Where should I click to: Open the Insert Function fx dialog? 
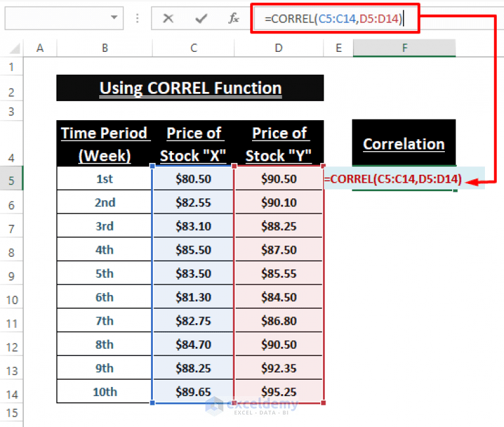[x=234, y=18]
